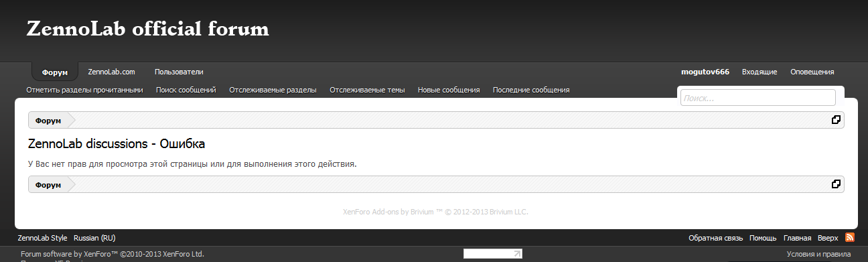Screen dimensions: 868x262
Task: Click the ZennoLab discussions - Ошибка heading
Action: 117,144
